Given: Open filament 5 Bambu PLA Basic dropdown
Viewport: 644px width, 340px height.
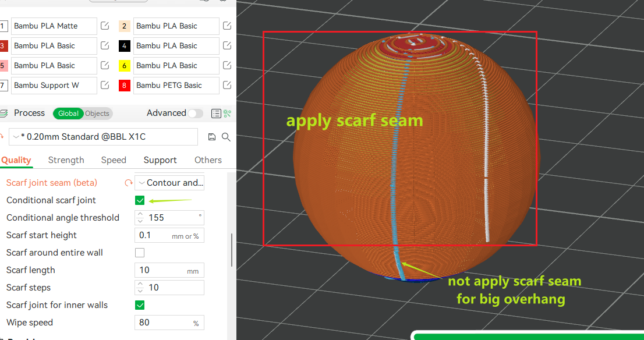Looking at the screenshot, I should click(x=54, y=65).
